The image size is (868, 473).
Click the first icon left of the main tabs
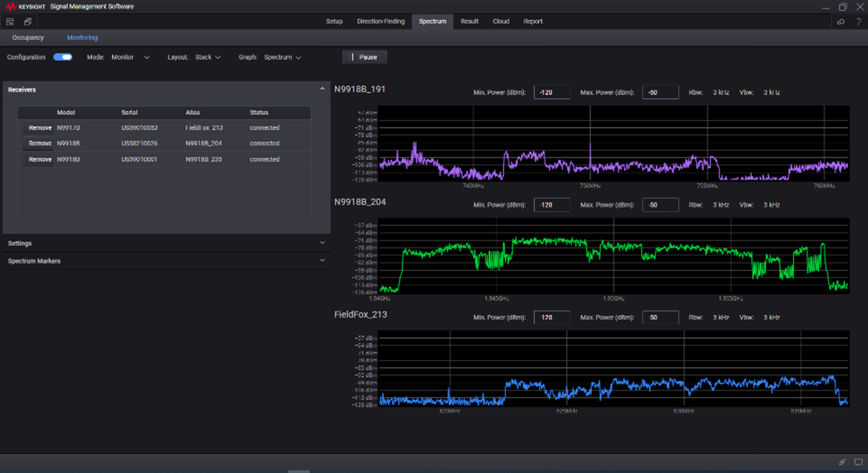point(10,21)
